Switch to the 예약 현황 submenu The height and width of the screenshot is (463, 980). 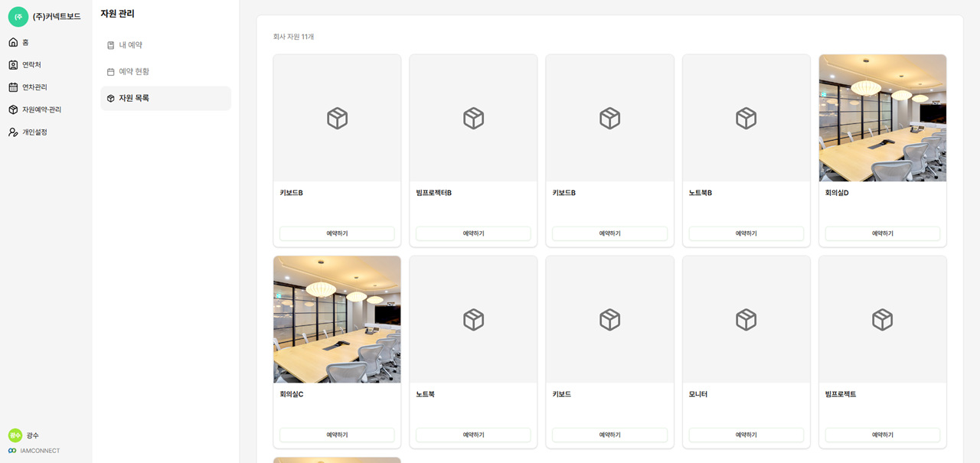[165, 72]
